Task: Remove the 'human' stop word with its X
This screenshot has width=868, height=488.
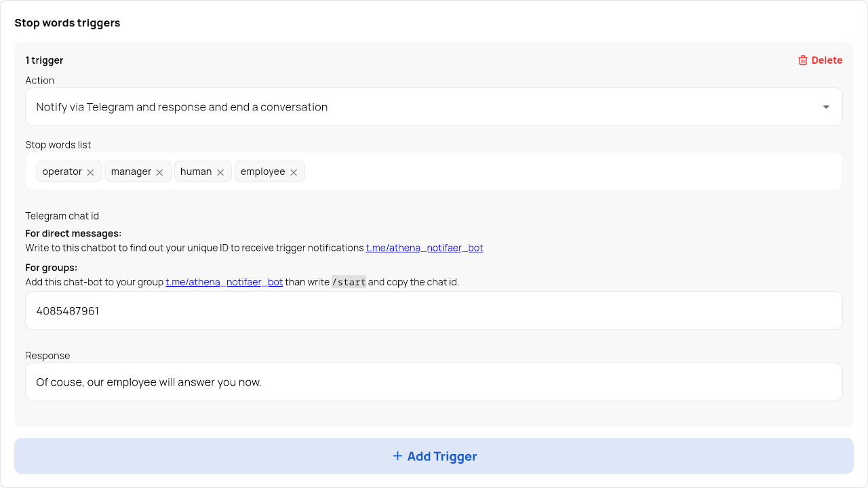Action: 220,172
